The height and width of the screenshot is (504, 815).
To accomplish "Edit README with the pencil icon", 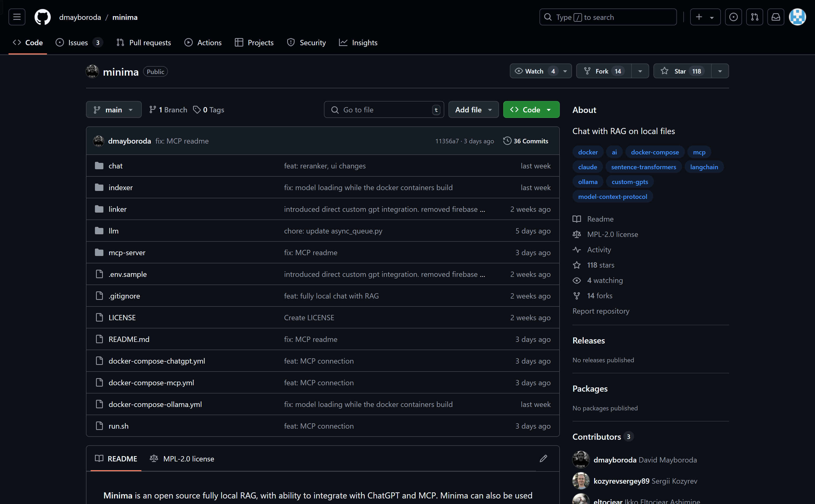I will [x=543, y=459].
